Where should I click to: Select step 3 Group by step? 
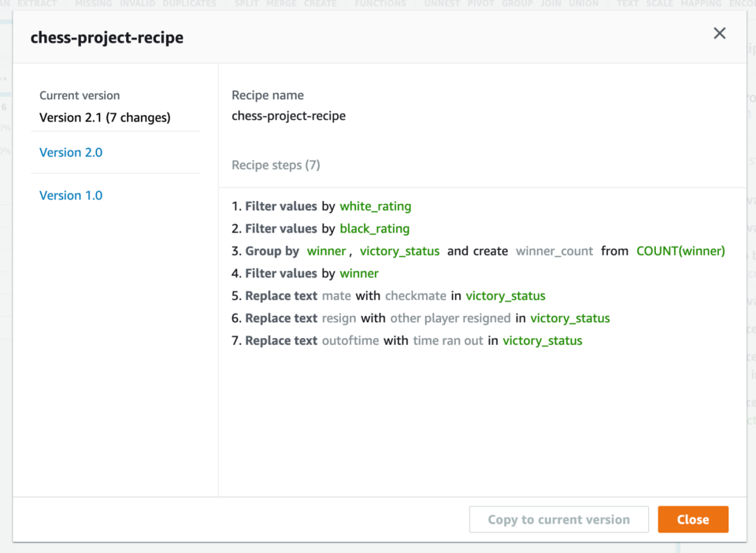[x=272, y=251]
